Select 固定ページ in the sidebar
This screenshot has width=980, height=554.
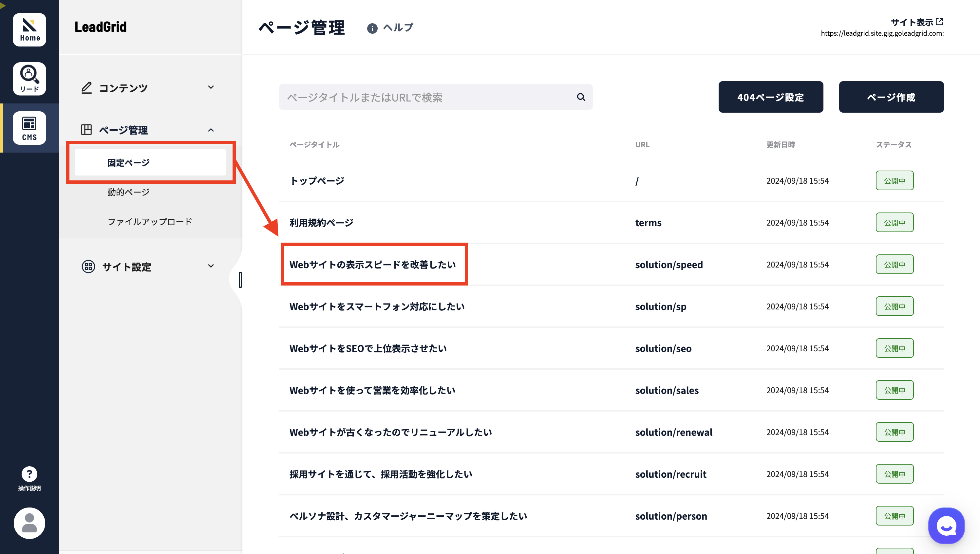[x=150, y=162]
